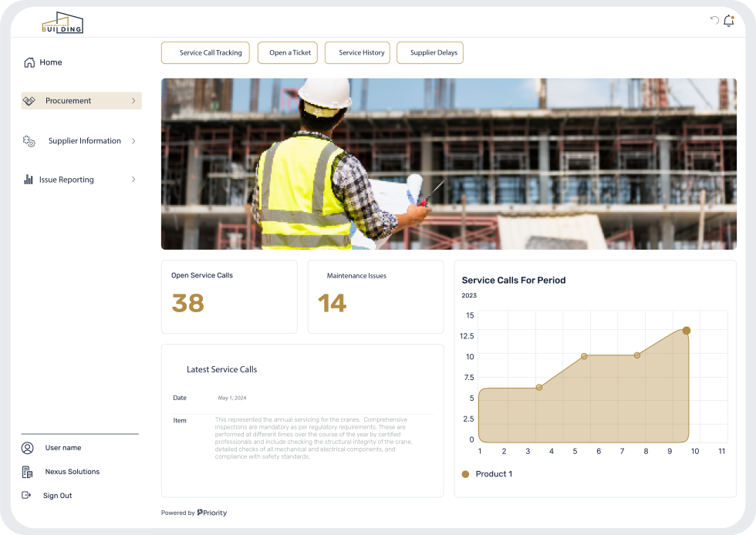Switch to the Service History tab
Image resolution: width=756 pixels, height=535 pixels.
(x=357, y=53)
